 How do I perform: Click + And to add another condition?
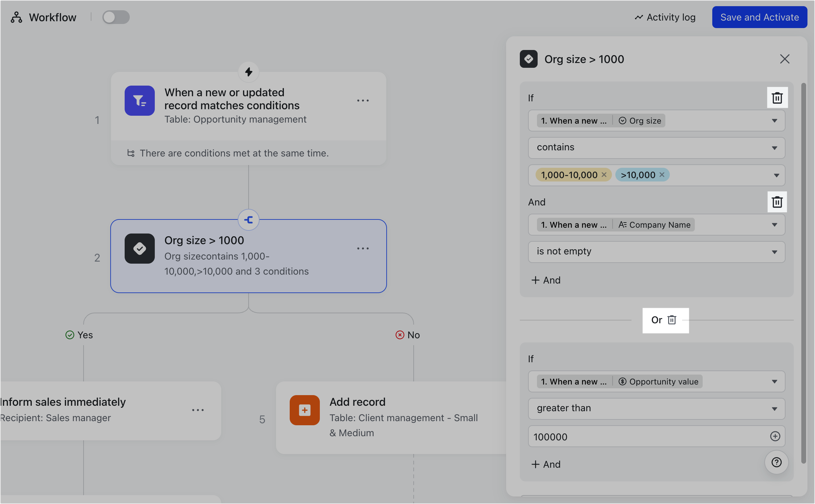click(x=546, y=280)
